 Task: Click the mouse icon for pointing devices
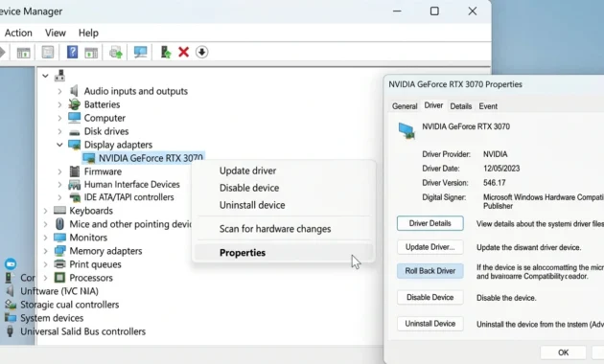[59, 223]
